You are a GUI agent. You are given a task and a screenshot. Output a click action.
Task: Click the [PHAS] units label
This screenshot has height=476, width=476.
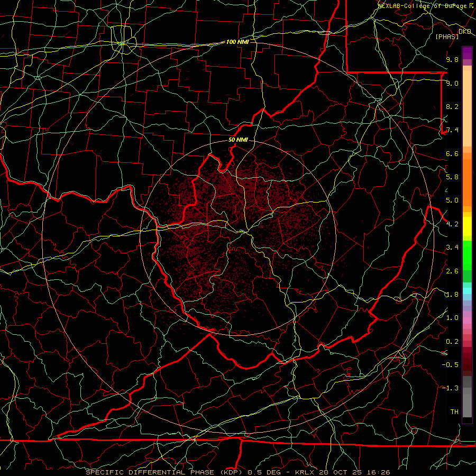pyautogui.click(x=447, y=36)
